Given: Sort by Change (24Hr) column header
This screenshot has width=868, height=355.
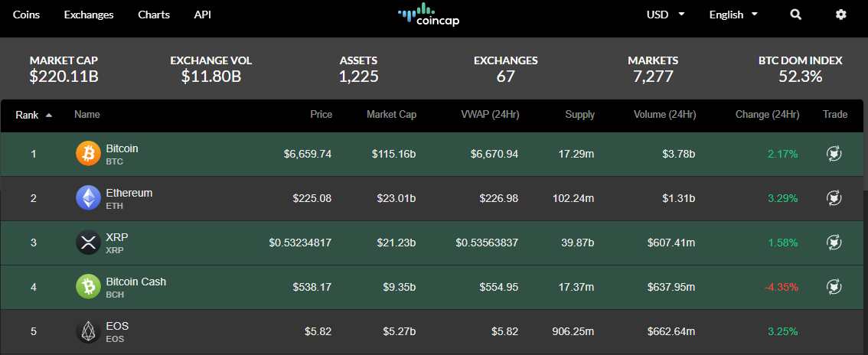Looking at the screenshot, I should pos(767,115).
